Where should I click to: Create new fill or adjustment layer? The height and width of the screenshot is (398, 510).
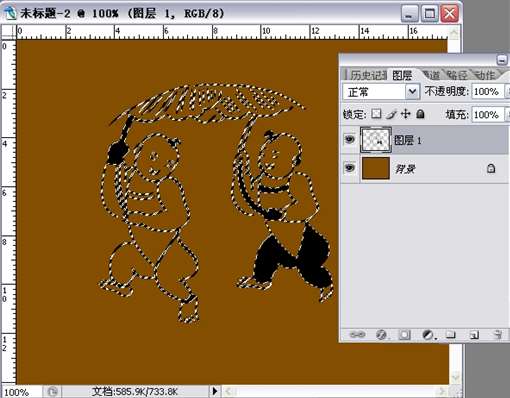pyautogui.click(x=428, y=334)
